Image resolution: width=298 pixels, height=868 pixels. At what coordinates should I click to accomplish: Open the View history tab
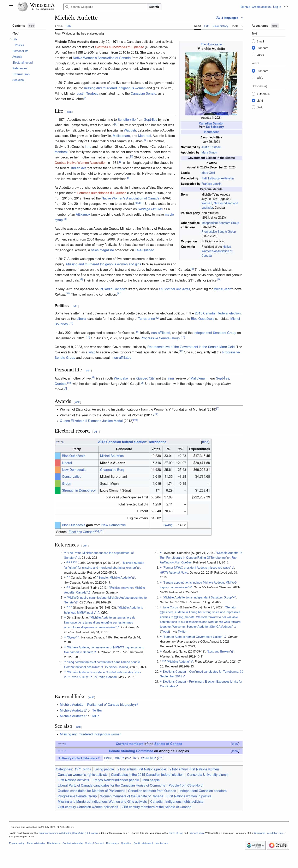coord(220,26)
